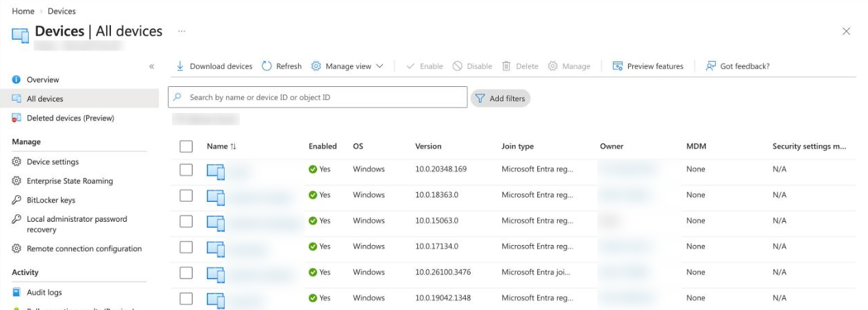The height and width of the screenshot is (310, 868).
Task: Click the Add filters funnel icon
Action: [x=480, y=99]
